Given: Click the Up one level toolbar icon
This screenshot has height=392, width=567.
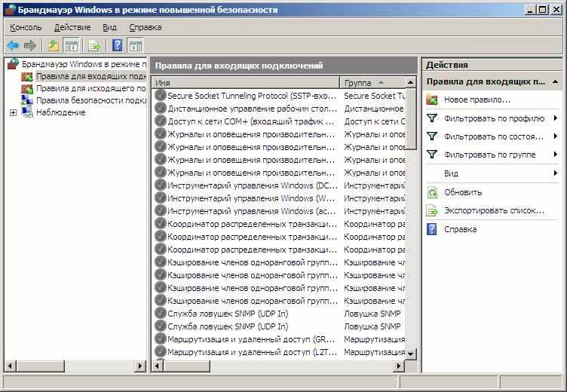Looking at the screenshot, I should [x=54, y=45].
